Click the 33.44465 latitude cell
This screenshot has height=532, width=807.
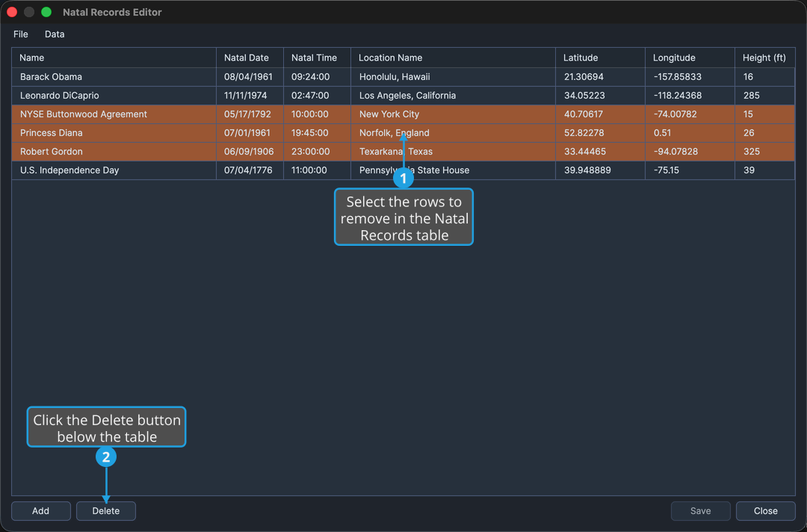(600, 151)
